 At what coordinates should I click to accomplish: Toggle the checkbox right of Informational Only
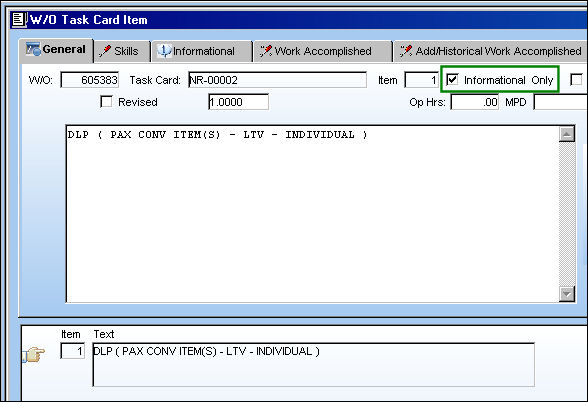576,80
